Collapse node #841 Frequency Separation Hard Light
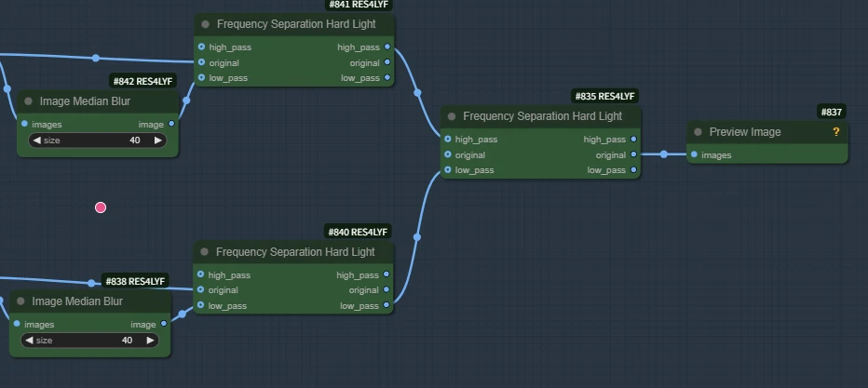The image size is (868, 388). click(206, 24)
